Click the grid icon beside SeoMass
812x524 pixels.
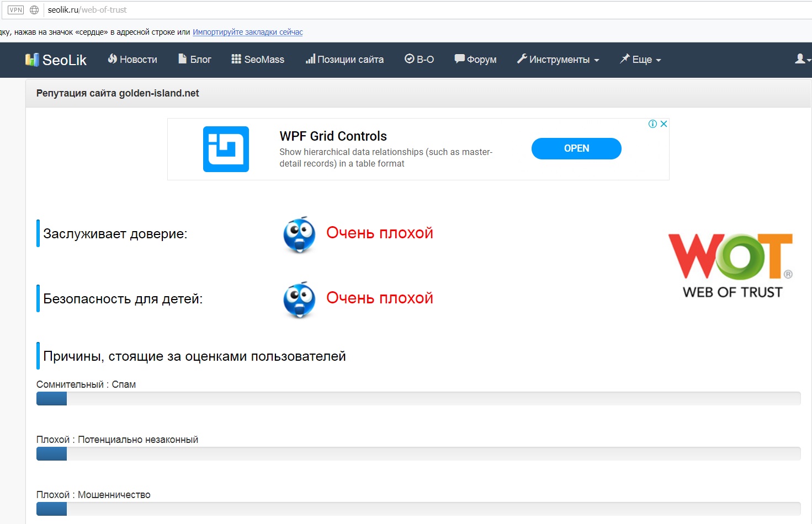(x=236, y=59)
